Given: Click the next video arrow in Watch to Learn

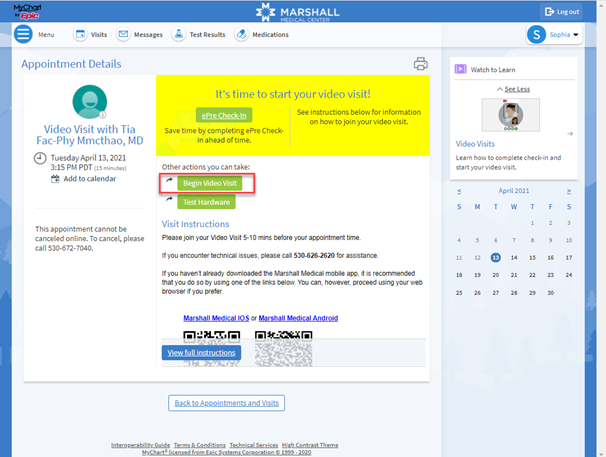Looking at the screenshot, I should [570, 134].
